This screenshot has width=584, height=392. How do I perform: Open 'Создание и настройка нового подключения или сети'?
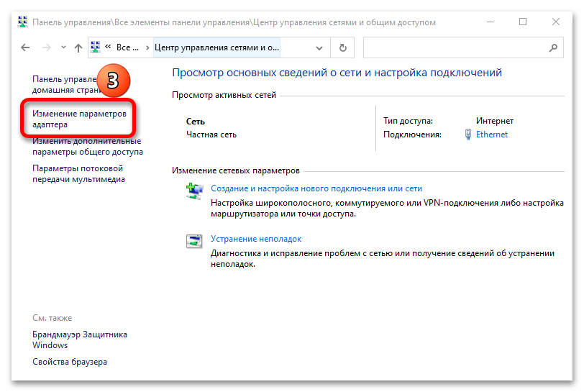coord(316,188)
